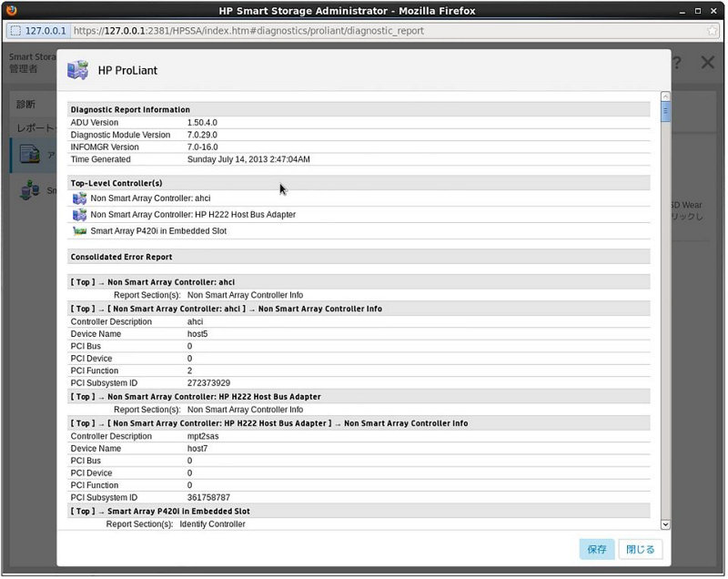
Task: Click the ahci Non Smart Array Controller icon
Action: pos(79,198)
